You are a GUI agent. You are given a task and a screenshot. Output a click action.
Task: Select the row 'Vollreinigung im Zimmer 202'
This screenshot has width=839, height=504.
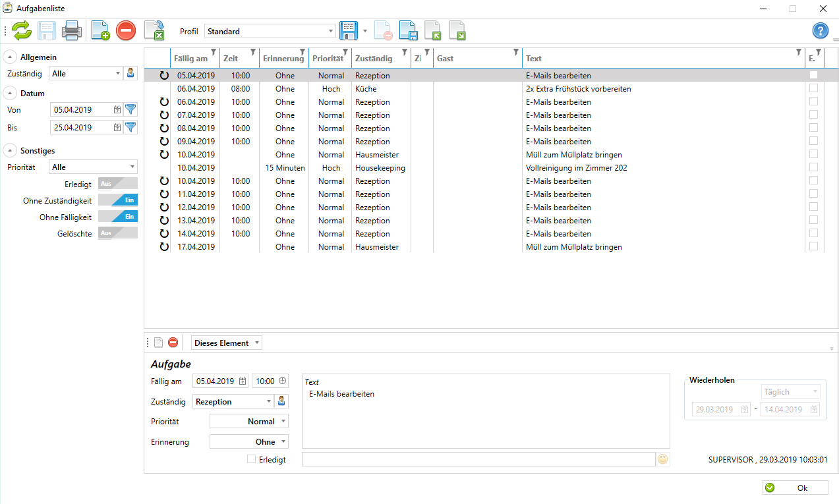[484, 167]
